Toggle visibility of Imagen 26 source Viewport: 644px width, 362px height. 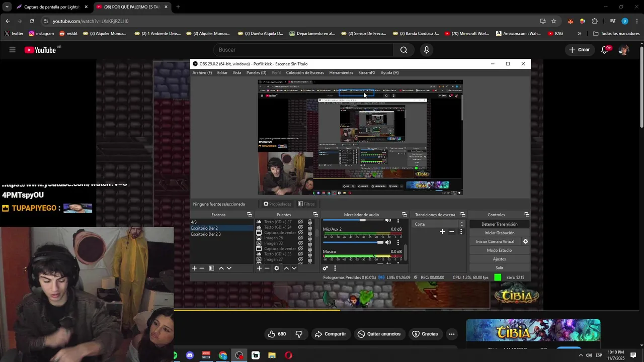[x=300, y=238]
